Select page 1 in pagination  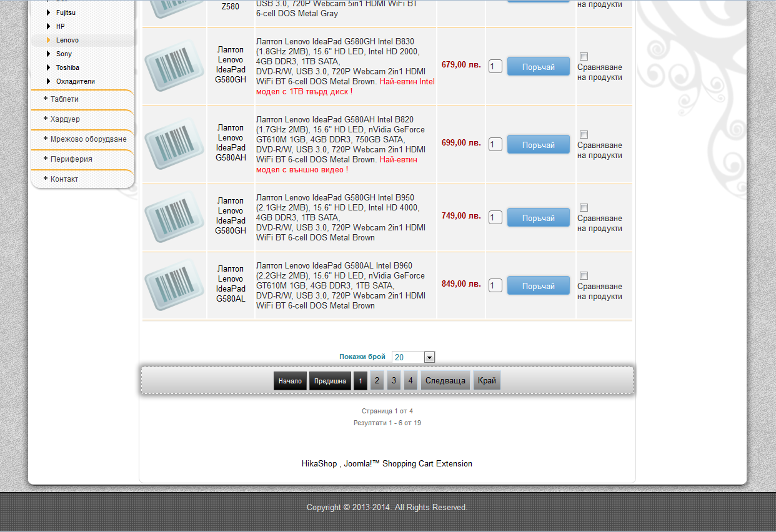(361, 380)
